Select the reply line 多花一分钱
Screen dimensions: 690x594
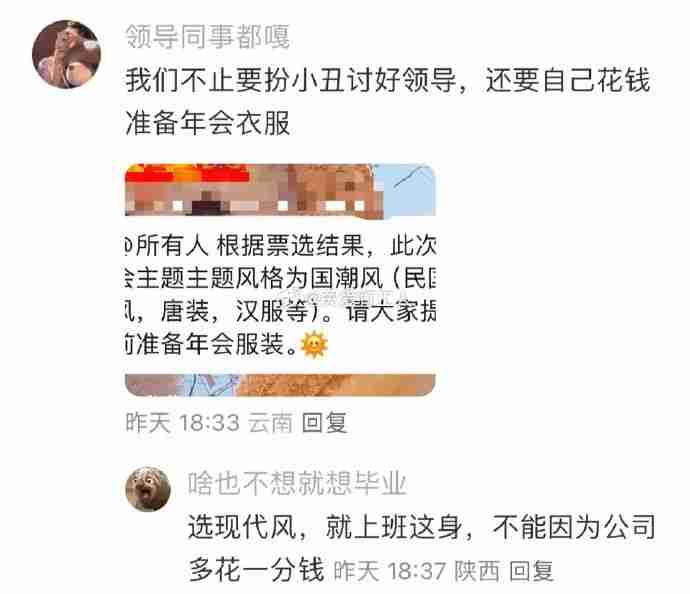257,570
